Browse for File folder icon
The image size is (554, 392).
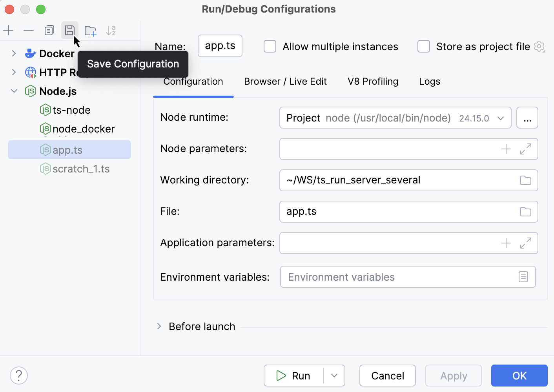tap(526, 212)
